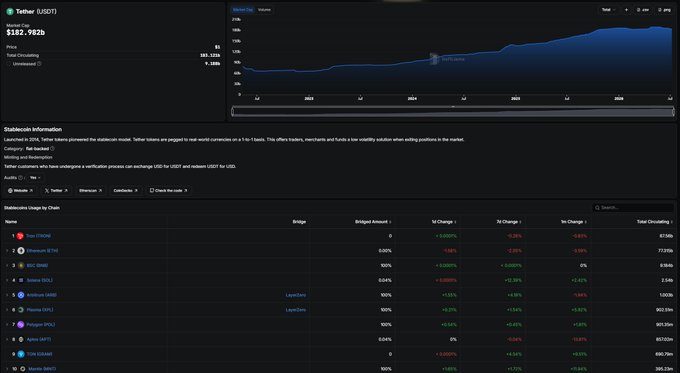This screenshot has height=373, width=680.
Task: Open LayerZero bridge link in Arbitrum row
Action: pos(296,295)
